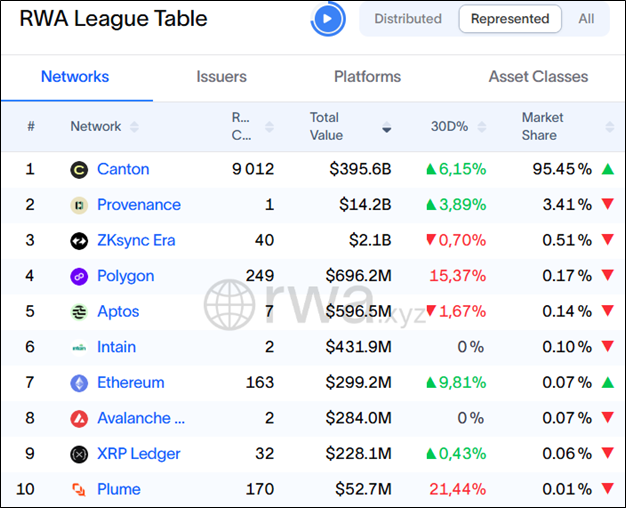Viewport: 626px width, 508px height.
Task: Sort table by Total Value column
Action: pos(386,128)
